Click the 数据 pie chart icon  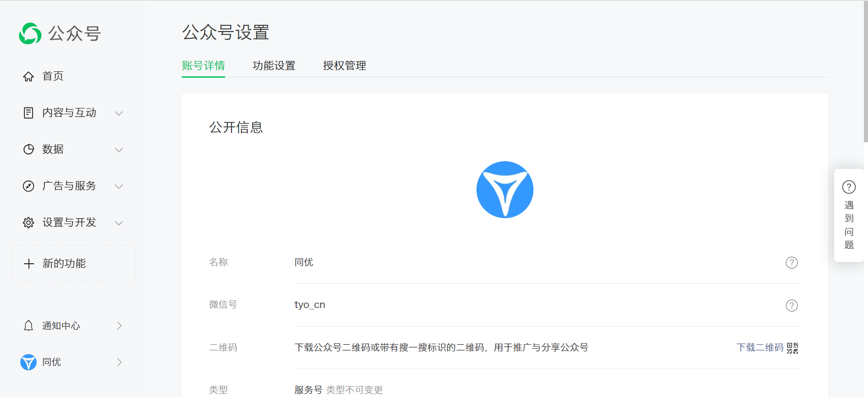tap(28, 149)
